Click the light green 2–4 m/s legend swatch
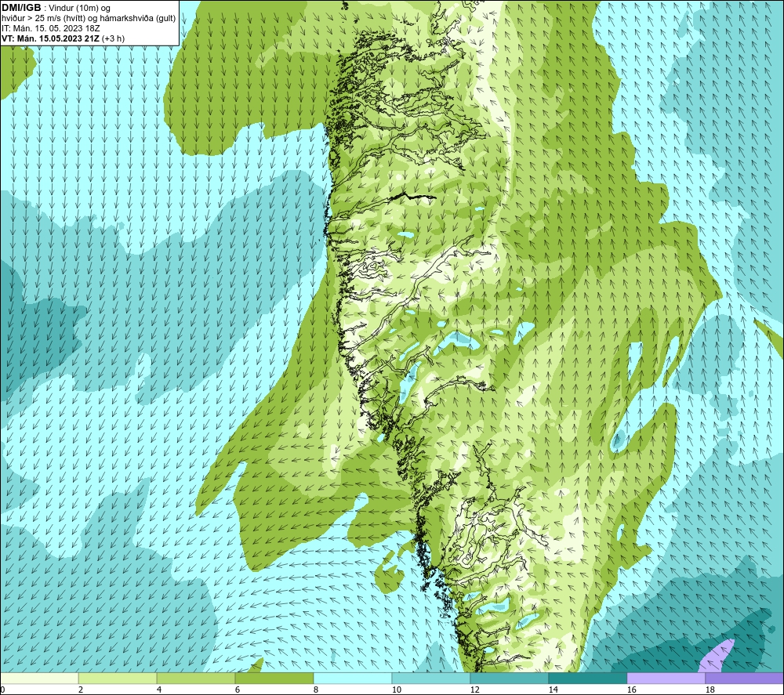 coord(118,678)
